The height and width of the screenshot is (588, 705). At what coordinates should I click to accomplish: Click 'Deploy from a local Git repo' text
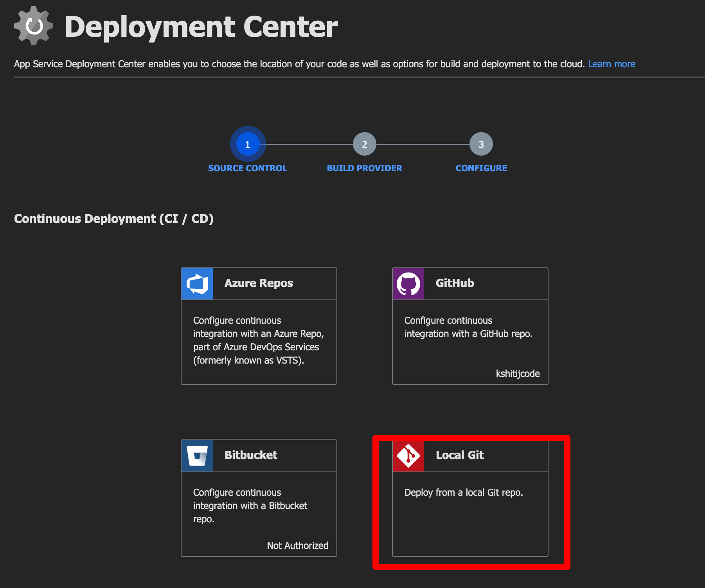tap(464, 492)
